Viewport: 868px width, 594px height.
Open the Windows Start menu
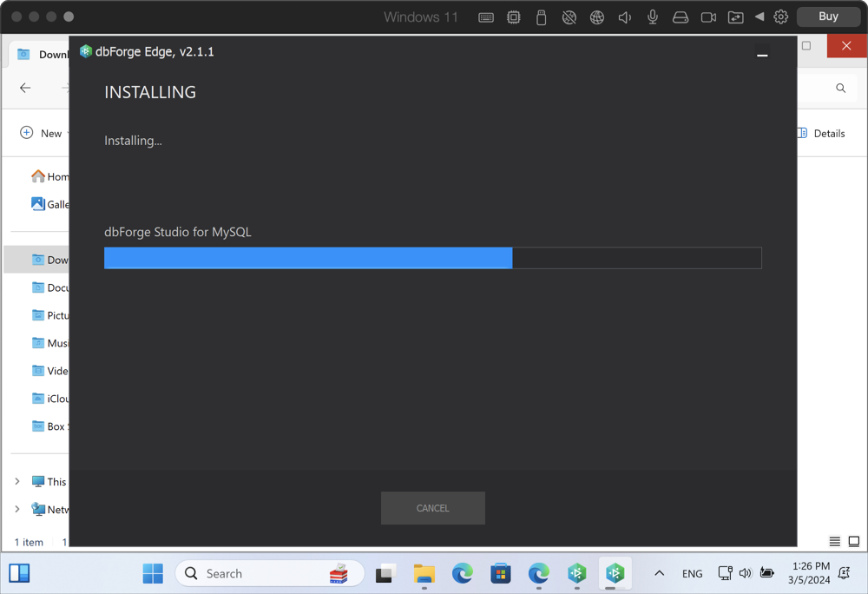pos(153,573)
